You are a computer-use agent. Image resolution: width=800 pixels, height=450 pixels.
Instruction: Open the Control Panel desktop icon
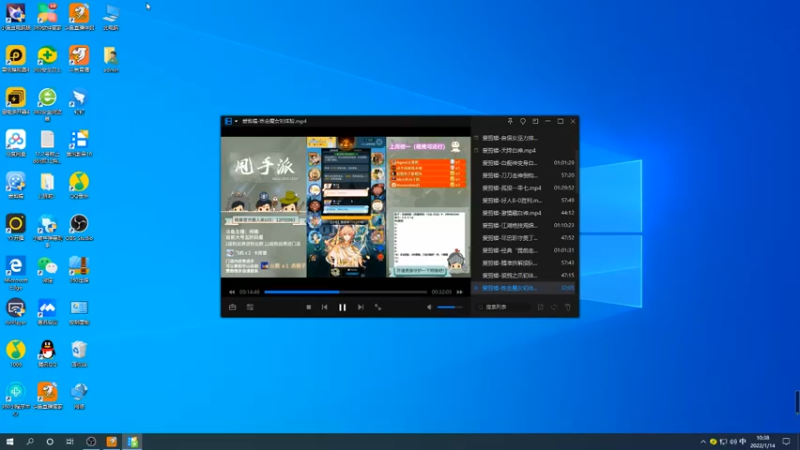click(x=79, y=312)
